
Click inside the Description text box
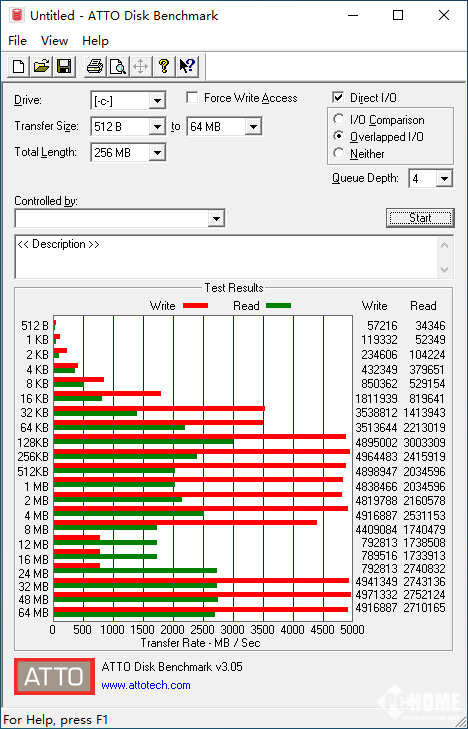coord(227,257)
